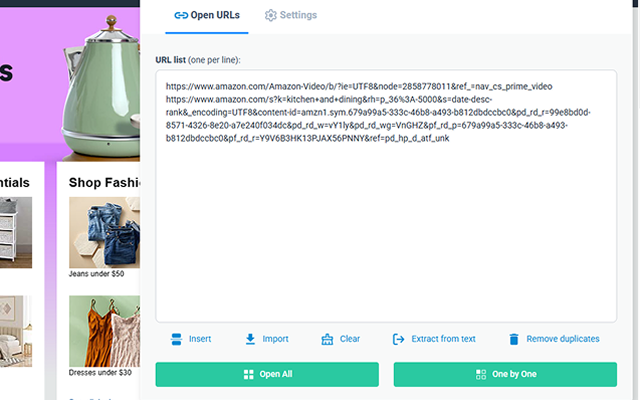Click the Dresses under $30 caption

pos(100,373)
